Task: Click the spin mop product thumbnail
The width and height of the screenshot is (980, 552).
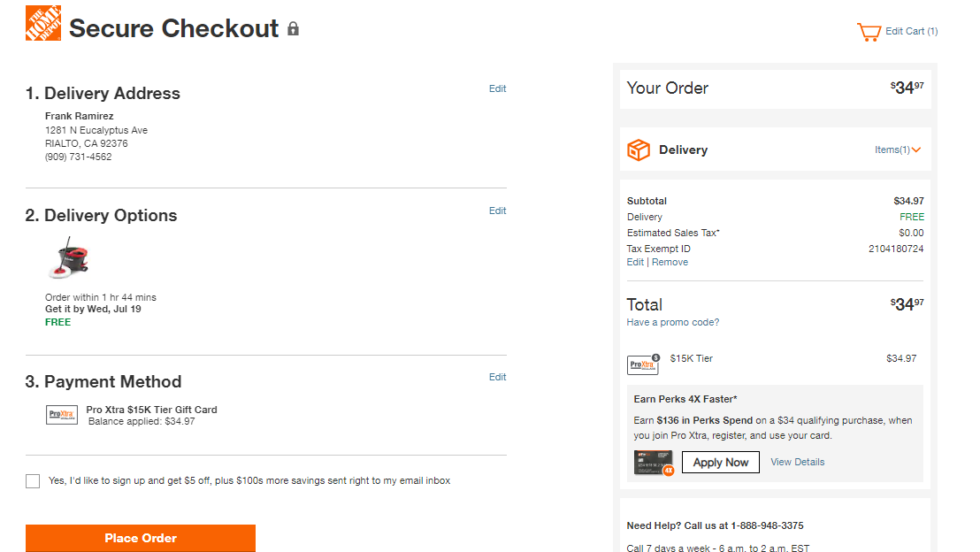Action: pyautogui.click(x=69, y=257)
